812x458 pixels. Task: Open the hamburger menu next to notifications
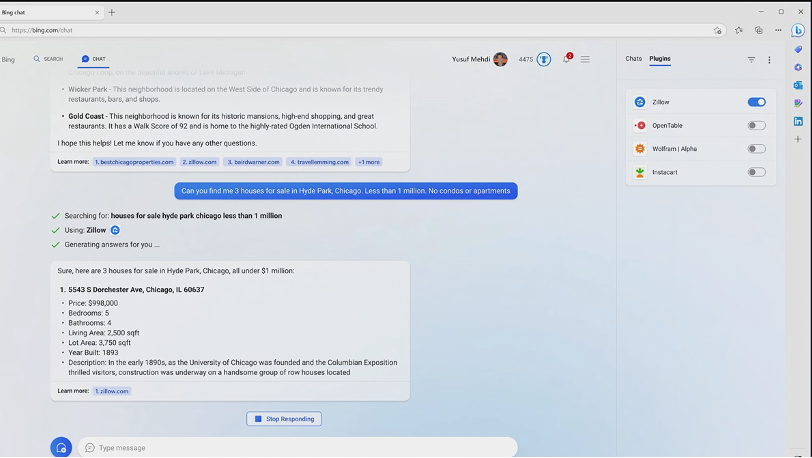coord(585,60)
